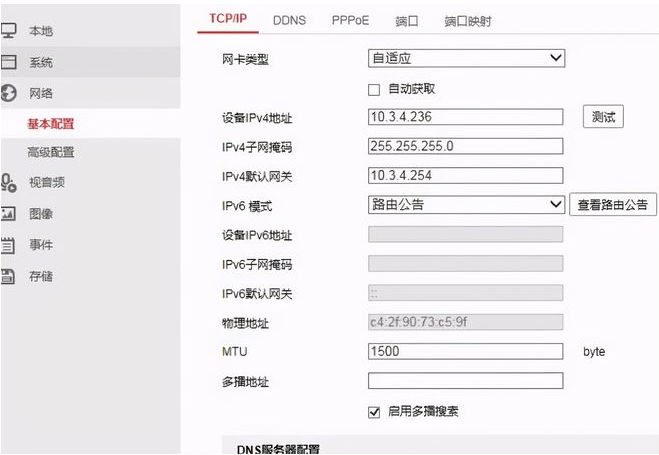Click the 设备IPv4地址 input field
This screenshot has width=659, height=455.
(x=465, y=118)
